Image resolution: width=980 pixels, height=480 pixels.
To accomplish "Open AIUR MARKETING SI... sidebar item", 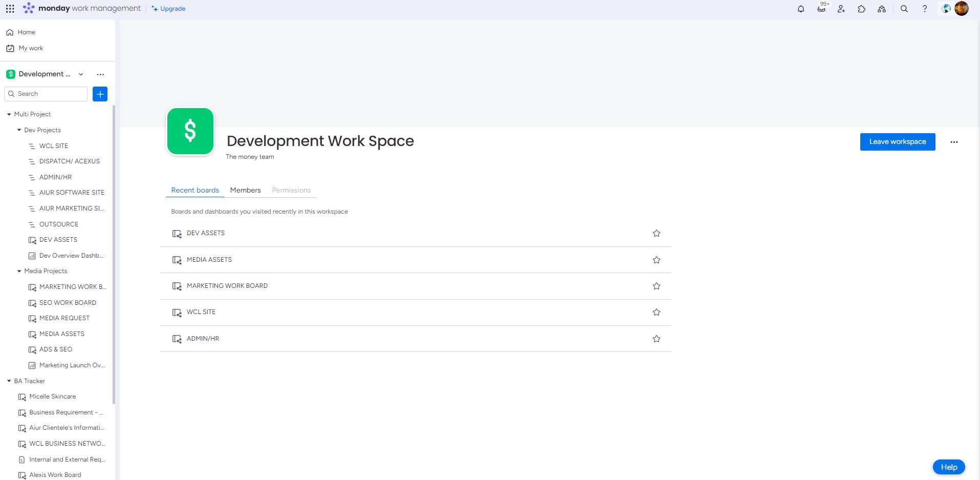I will coord(71,208).
